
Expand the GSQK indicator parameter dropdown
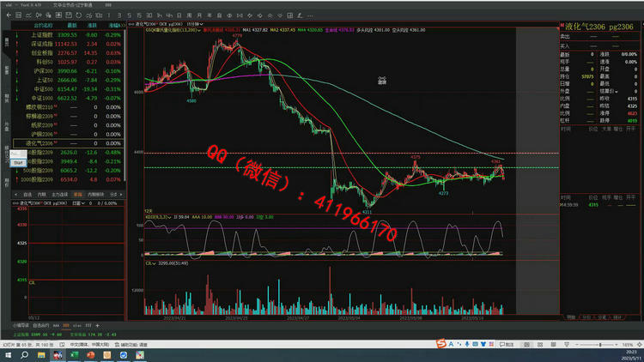coord(199,30)
